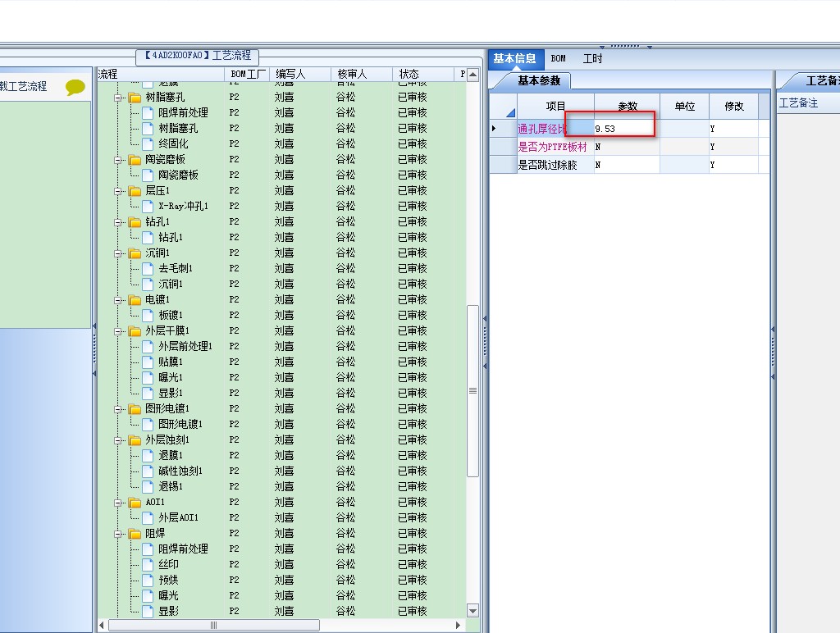Click the document icon of 碱性蚀刻1
This screenshot has height=633, width=840.
click(148, 471)
